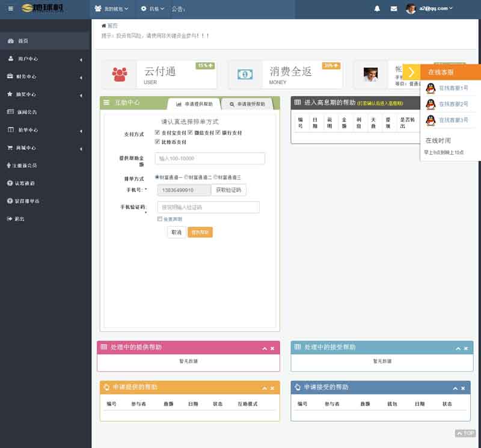This screenshot has height=448, width=481.
Task: Click the red users icon on 云付通 card
Action: click(x=119, y=74)
